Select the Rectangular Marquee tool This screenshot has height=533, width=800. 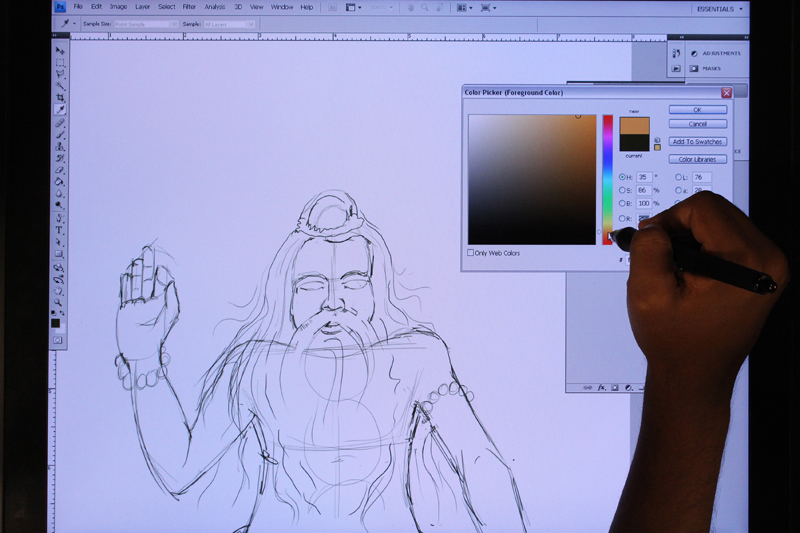pos(60,62)
